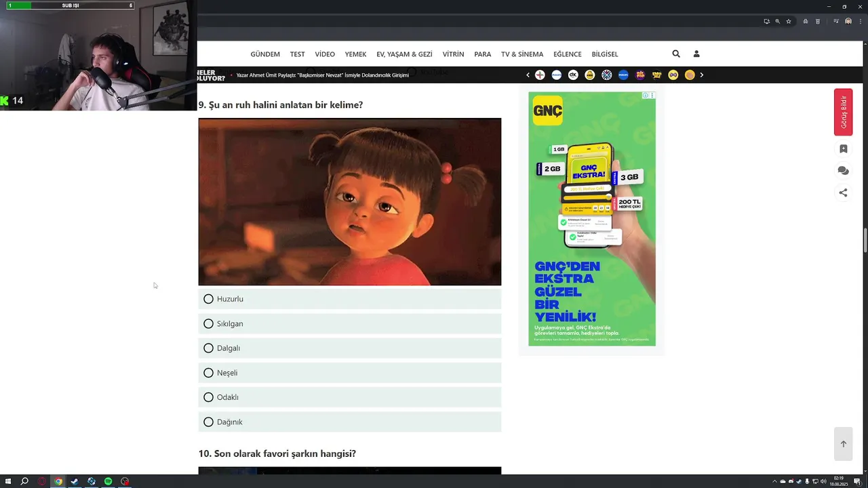868x488 pixels.
Task: Open Spotify from the taskbar
Action: tap(108, 481)
